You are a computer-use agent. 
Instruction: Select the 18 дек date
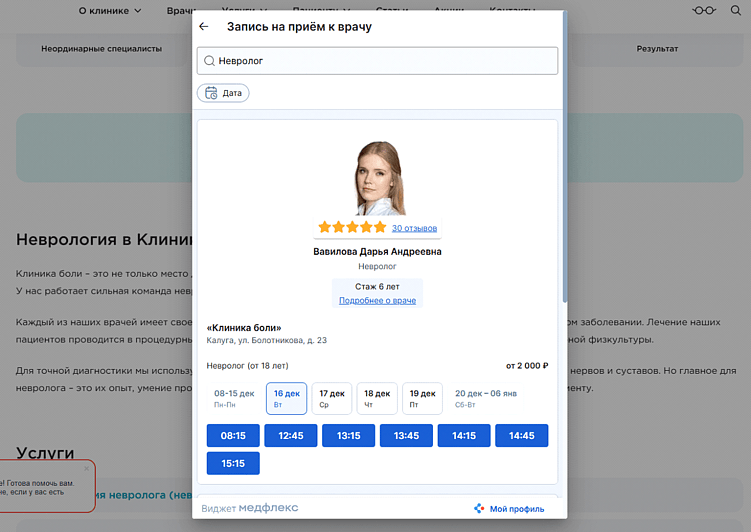click(377, 398)
